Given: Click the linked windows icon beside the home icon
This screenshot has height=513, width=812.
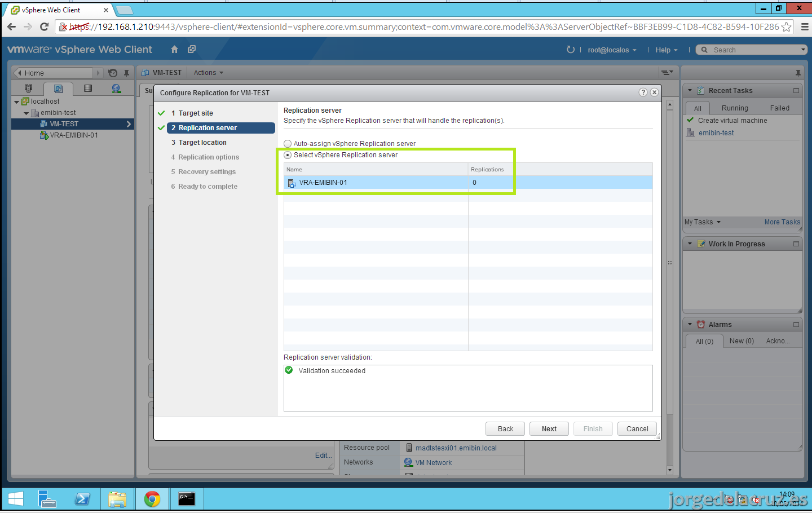Looking at the screenshot, I should point(192,50).
